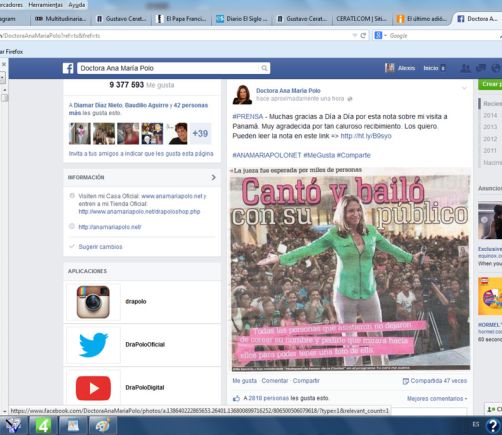
Task: Click the #PRENSA hashtag
Action: [248, 116]
